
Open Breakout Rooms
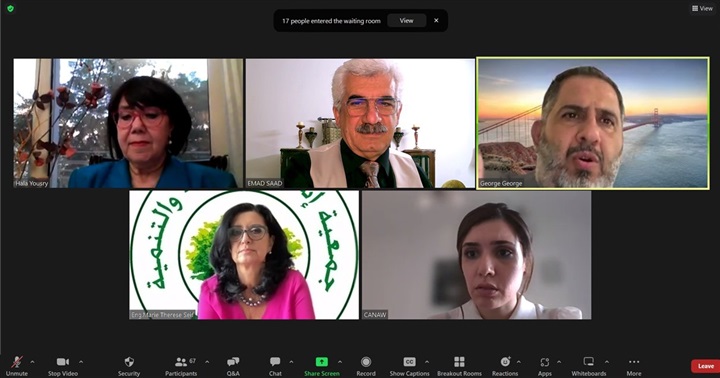459,366
